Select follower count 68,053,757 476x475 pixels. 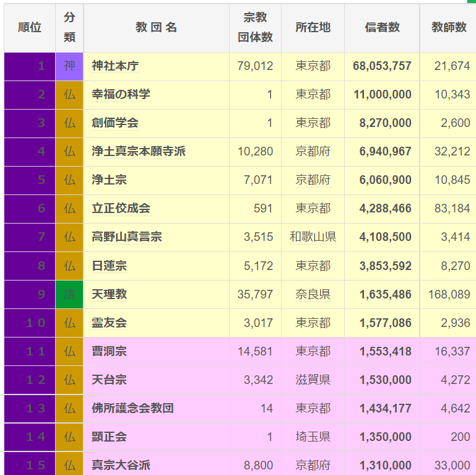[x=382, y=66]
